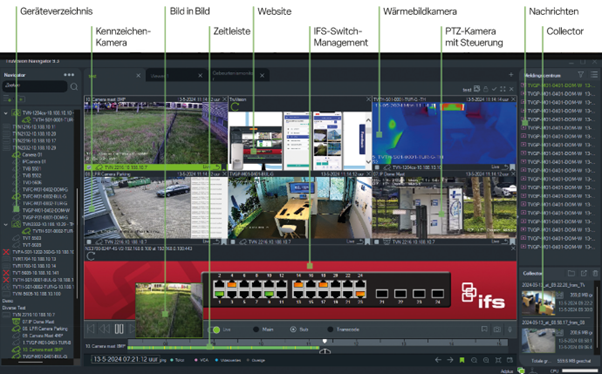Viewport: 602px width, 374px height.
Task: Click the fullscreen icon in the view toolbar
Action: [503, 89]
